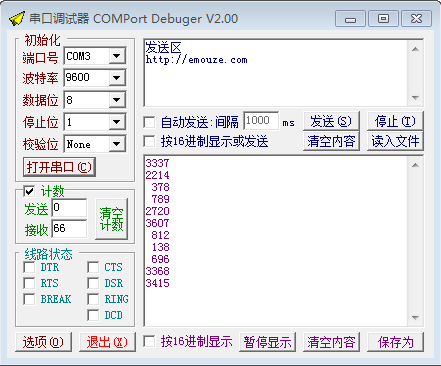Click the 退出 (X) exit button
This screenshot has width=441, height=366.
click(x=107, y=342)
